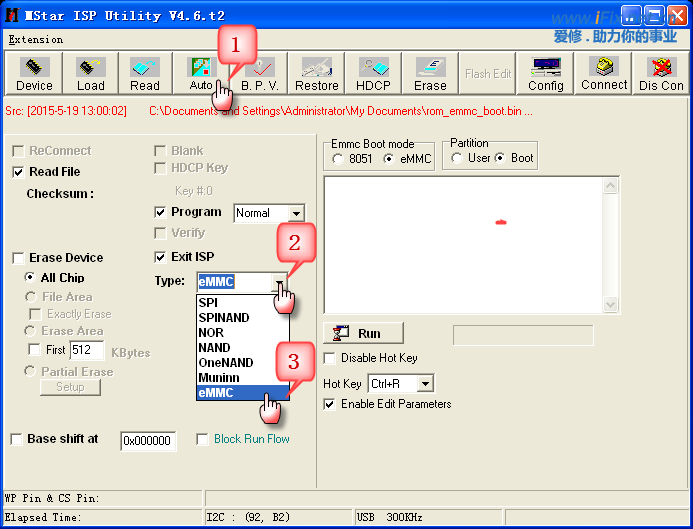The width and height of the screenshot is (693, 529).
Task: Select the Restore tool icon
Action: click(x=316, y=74)
